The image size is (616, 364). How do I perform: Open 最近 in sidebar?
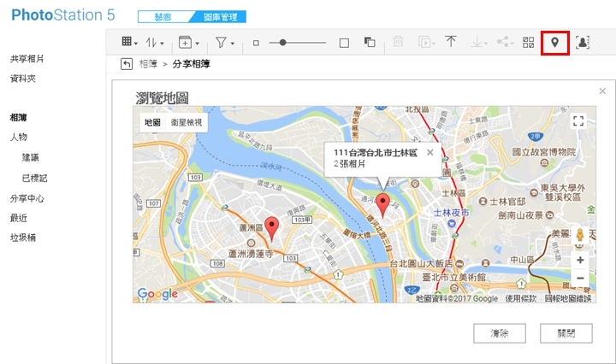click(x=19, y=218)
